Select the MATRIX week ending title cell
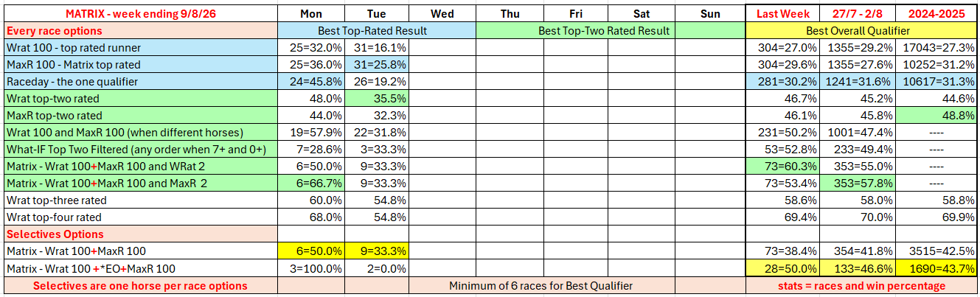Image resolution: width=980 pixels, height=297 pixels. 140,13
